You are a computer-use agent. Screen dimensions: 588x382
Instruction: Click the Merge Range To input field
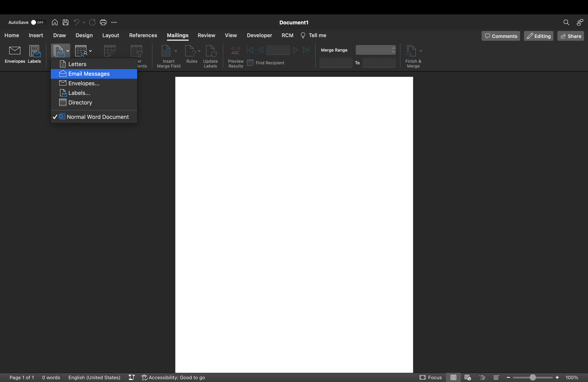pos(379,63)
